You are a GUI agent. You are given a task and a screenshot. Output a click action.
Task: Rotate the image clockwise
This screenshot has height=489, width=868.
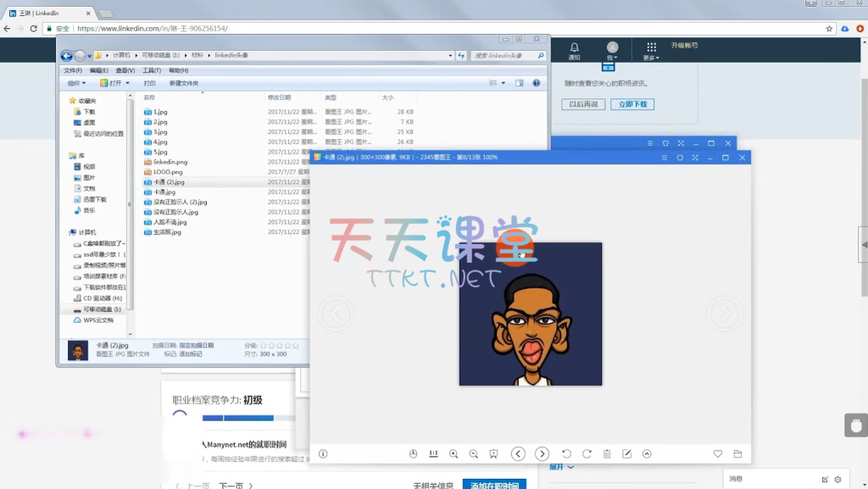(x=587, y=454)
